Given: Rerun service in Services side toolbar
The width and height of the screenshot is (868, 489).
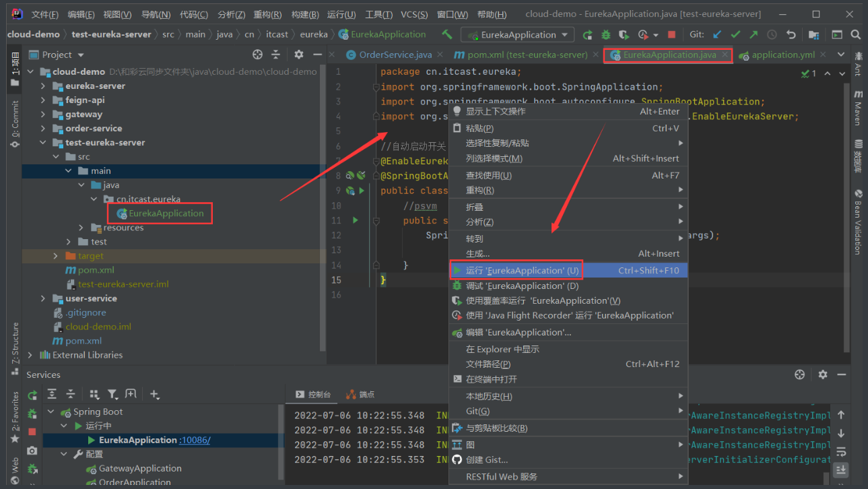Looking at the screenshot, I should [x=32, y=395].
